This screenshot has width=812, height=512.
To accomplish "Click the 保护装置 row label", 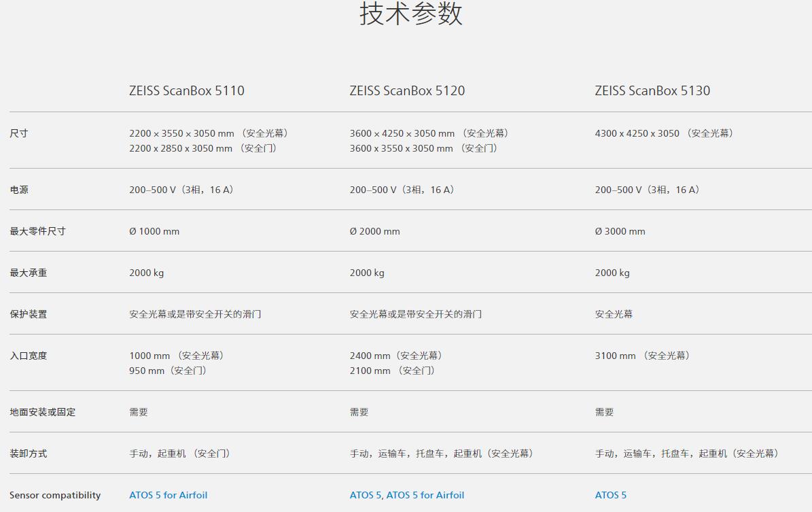I will click(x=28, y=314).
